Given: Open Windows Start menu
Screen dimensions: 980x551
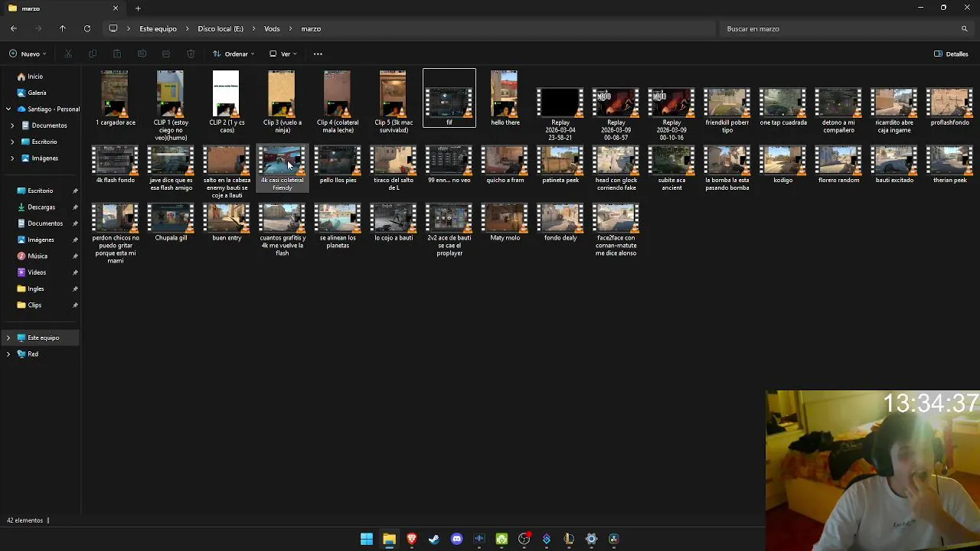Looking at the screenshot, I should coord(367,539).
